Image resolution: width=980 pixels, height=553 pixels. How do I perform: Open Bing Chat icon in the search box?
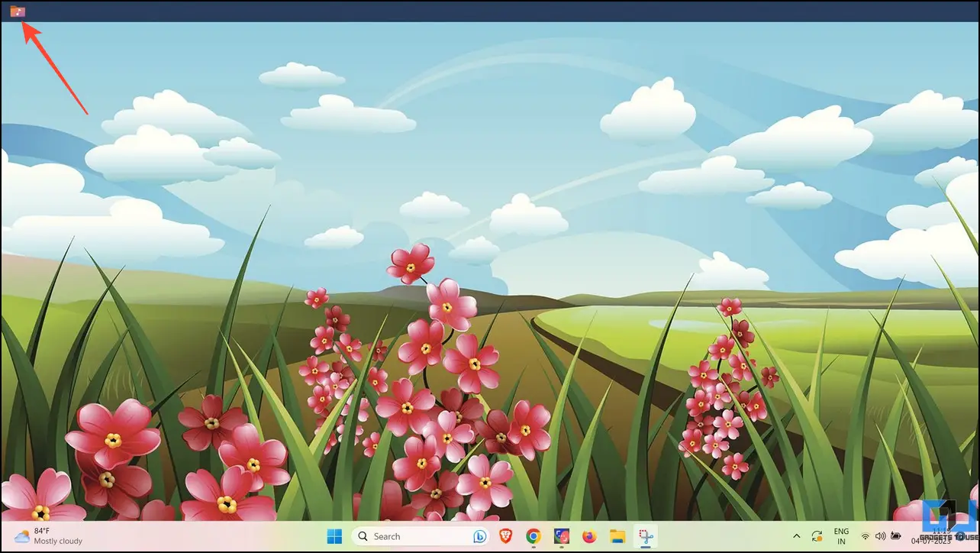(x=479, y=536)
